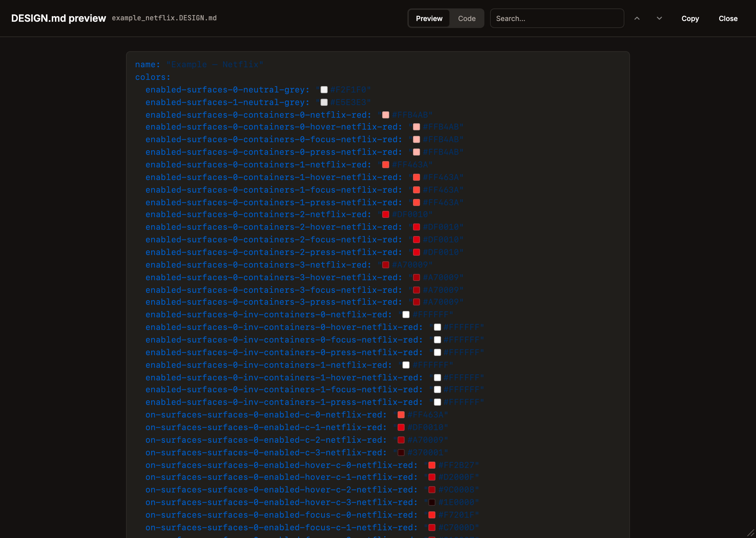
Task: Click the containers-3-press-netflix-red key
Action: click(274, 302)
